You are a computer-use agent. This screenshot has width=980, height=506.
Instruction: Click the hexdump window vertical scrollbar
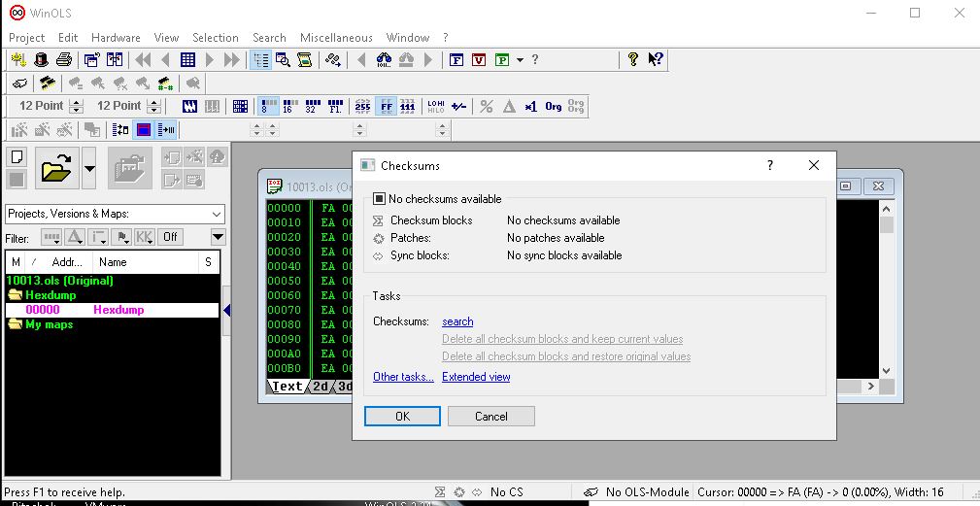point(886,291)
